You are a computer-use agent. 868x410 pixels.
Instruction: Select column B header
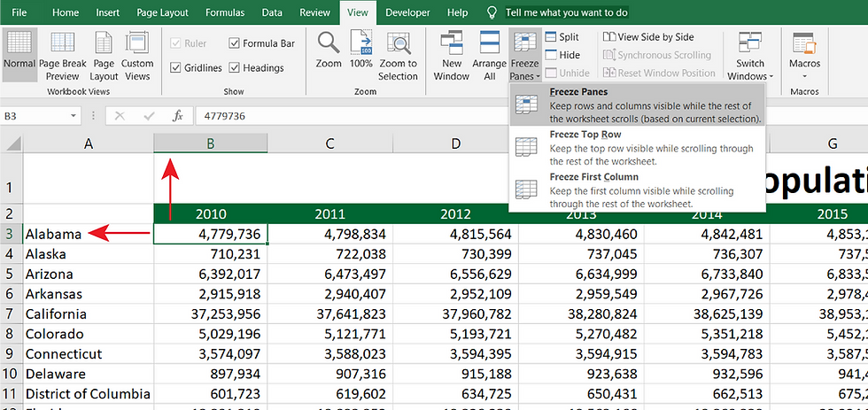coord(211,143)
